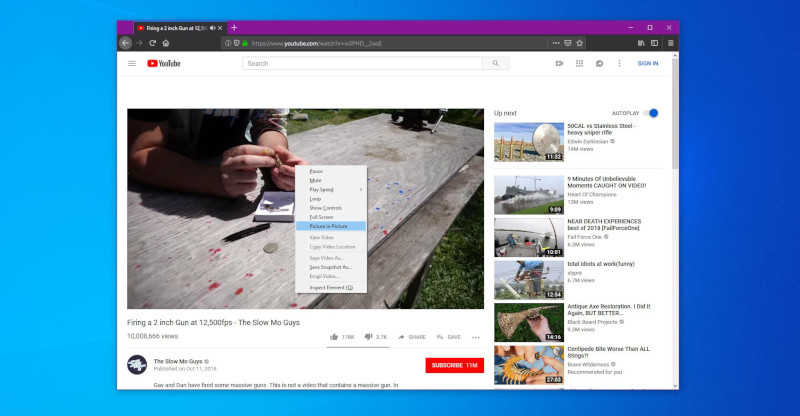Click the SUBSCRIBE 11M button
800x416 pixels.
click(455, 365)
